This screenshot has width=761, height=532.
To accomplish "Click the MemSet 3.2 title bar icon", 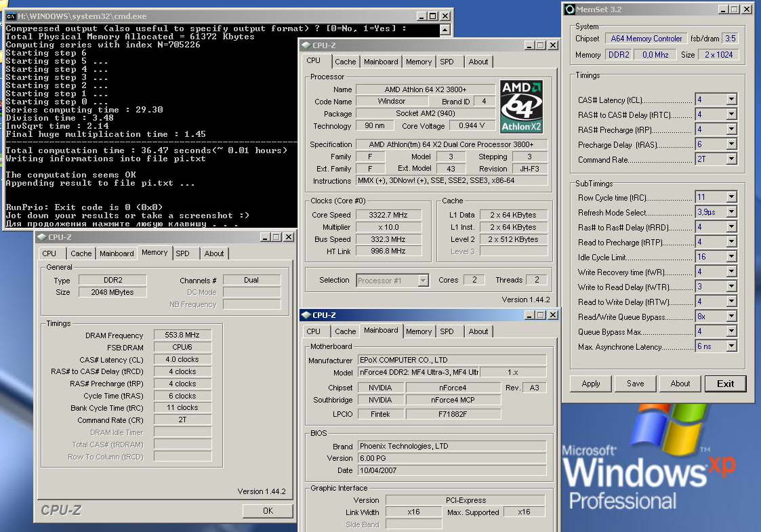I will [570, 9].
